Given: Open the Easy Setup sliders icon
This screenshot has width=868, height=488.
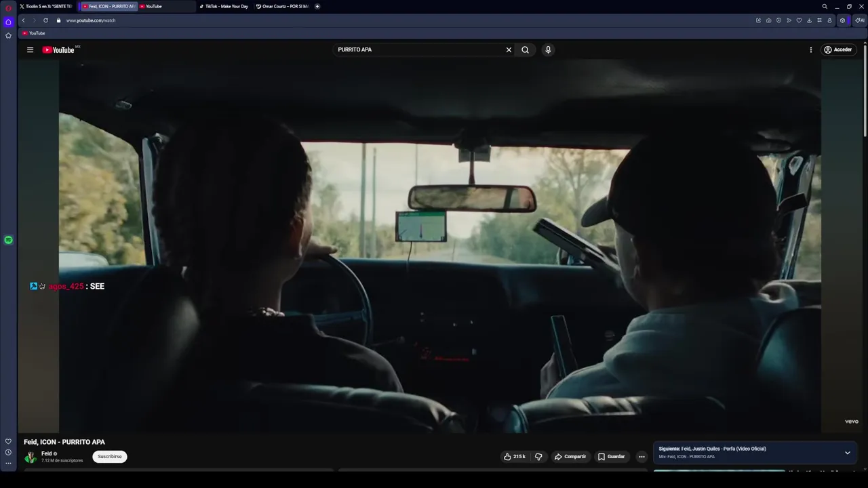Looking at the screenshot, I should click(819, 20).
